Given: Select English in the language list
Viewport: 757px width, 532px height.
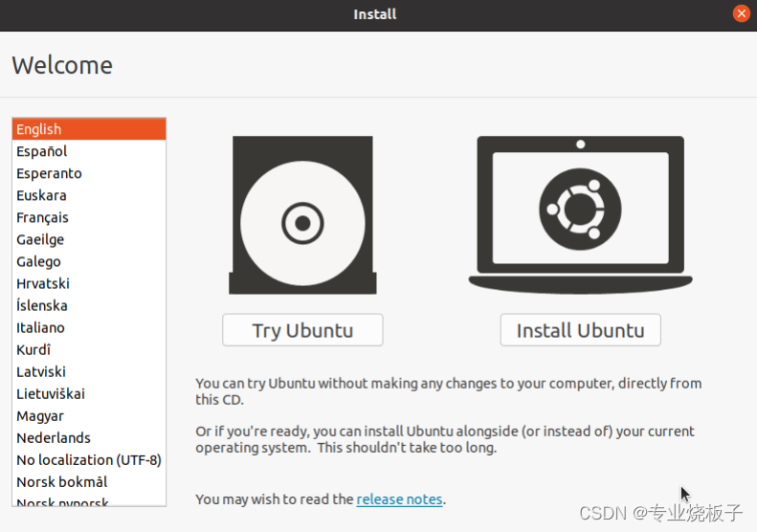Looking at the screenshot, I should tap(89, 129).
